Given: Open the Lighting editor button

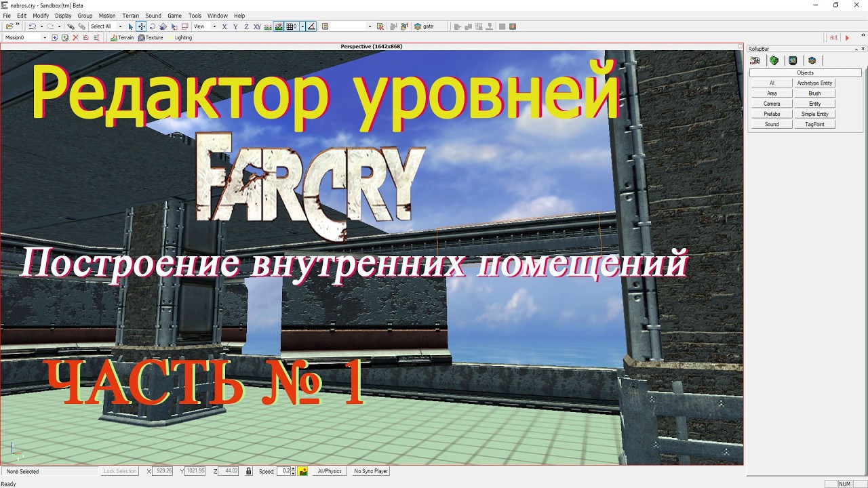Looking at the screenshot, I should point(179,38).
